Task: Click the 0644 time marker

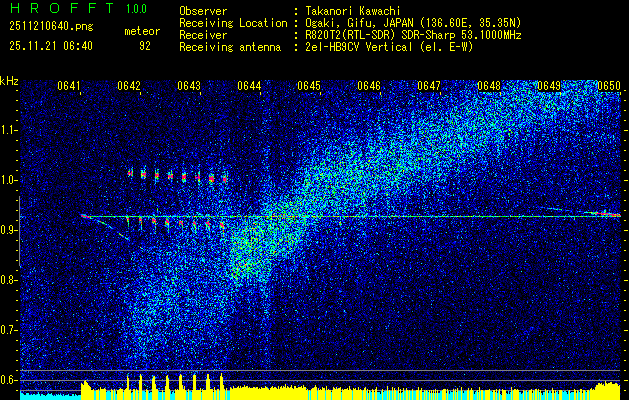Action: [x=249, y=86]
